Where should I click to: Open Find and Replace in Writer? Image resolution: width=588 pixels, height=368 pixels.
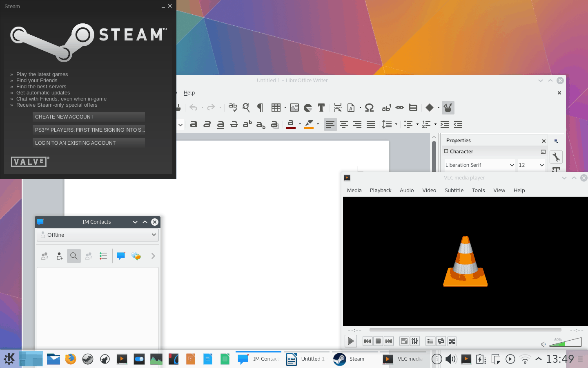(246, 108)
